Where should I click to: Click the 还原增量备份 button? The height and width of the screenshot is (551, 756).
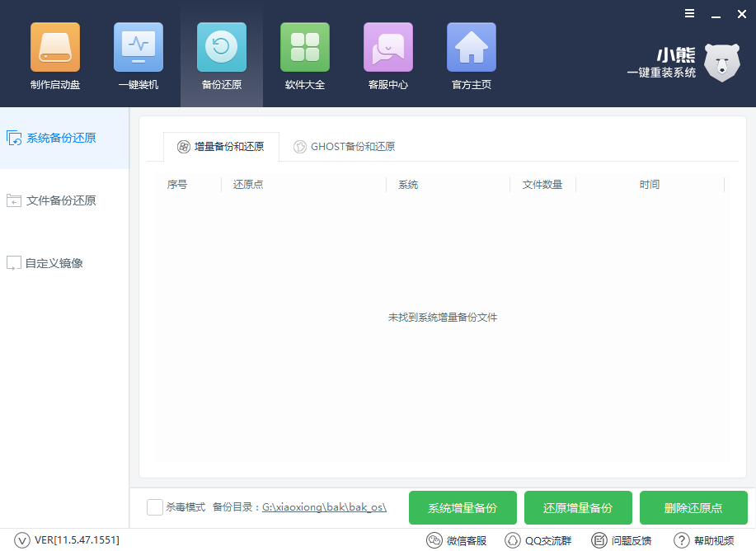pyautogui.click(x=578, y=508)
